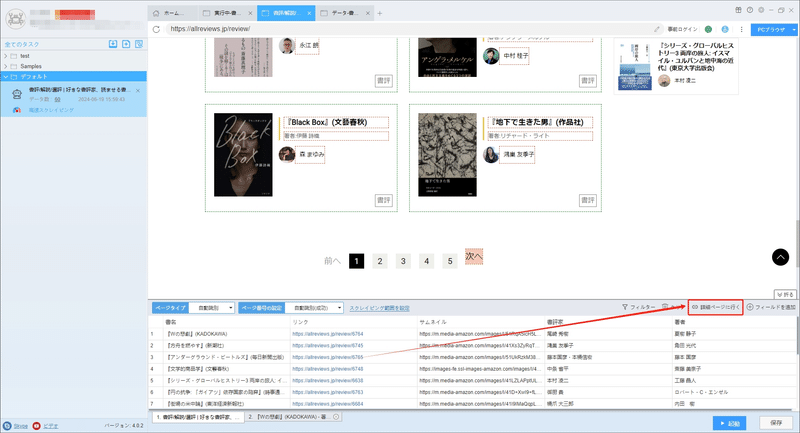Switch to the データ tab
Image resolution: width=800 pixels, height=433 pixels.
point(343,13)
